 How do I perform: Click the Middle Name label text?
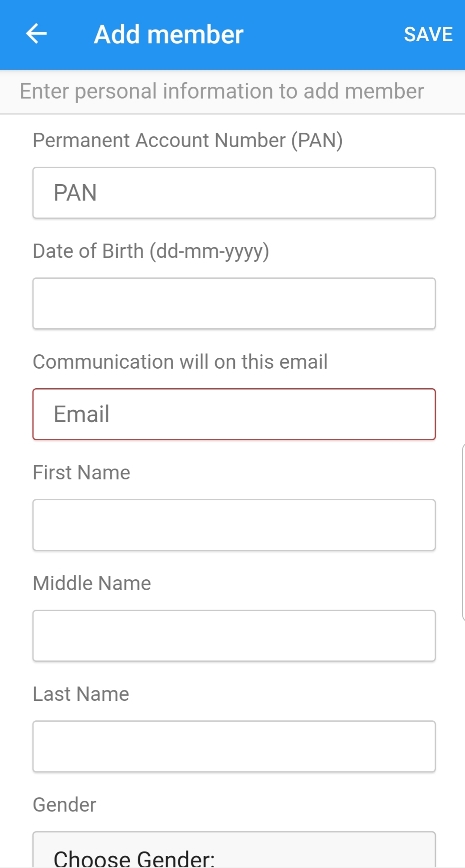pyautogui.click(x=92, y=583)
